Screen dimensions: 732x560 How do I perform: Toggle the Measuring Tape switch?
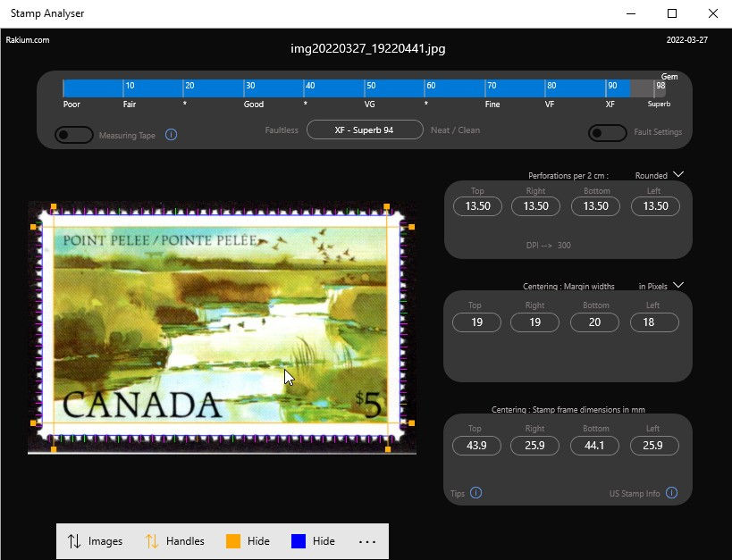tap(74, 135)
